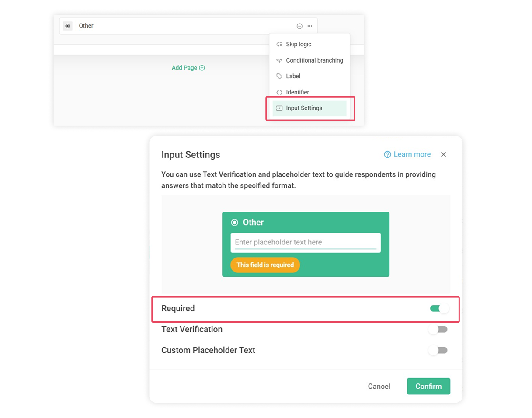Click the Label tag icon

(x=279, y=76)
